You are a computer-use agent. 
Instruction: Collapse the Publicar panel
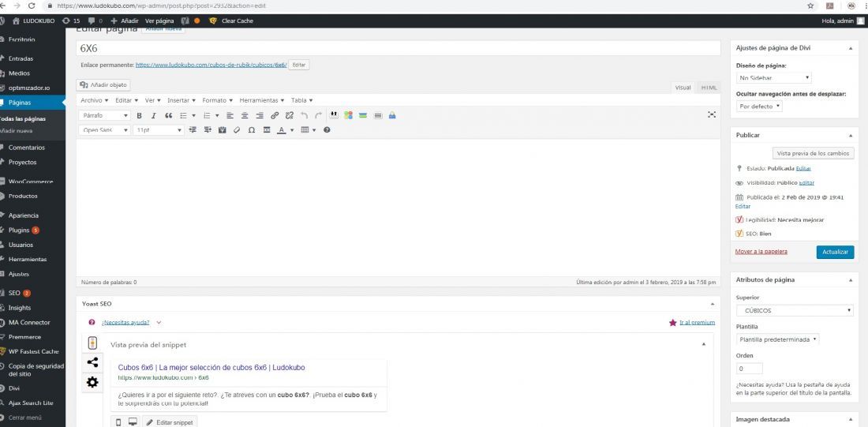[x=851, y=135]
